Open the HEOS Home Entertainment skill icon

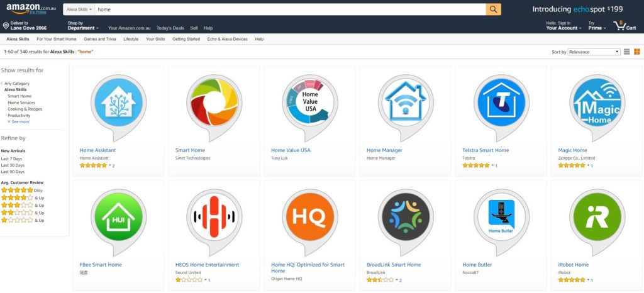point(214,221)
